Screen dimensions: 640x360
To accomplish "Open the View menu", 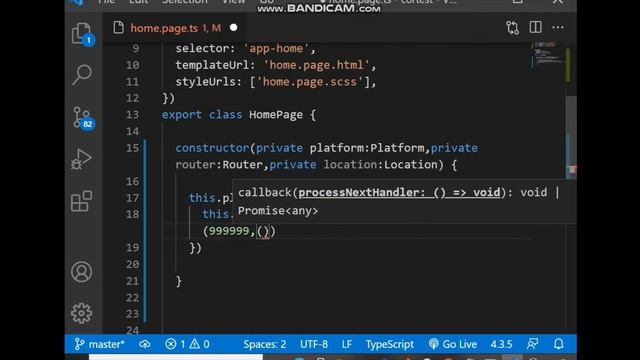I will point(234,2).
